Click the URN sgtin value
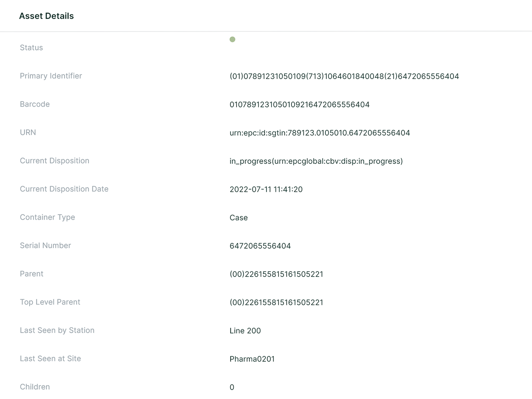The image size is (532, 399). pyautogui.click(x=320, y=133)
